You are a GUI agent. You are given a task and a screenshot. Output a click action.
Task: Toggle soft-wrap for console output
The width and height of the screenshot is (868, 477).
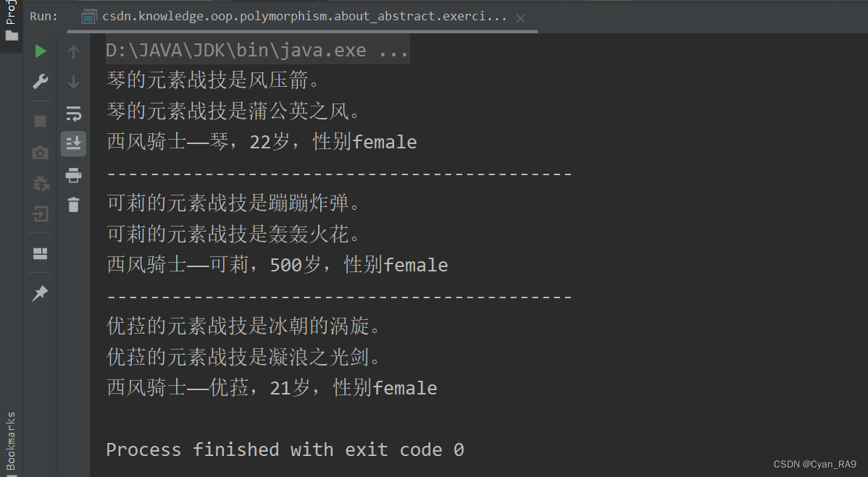(73, 113)
